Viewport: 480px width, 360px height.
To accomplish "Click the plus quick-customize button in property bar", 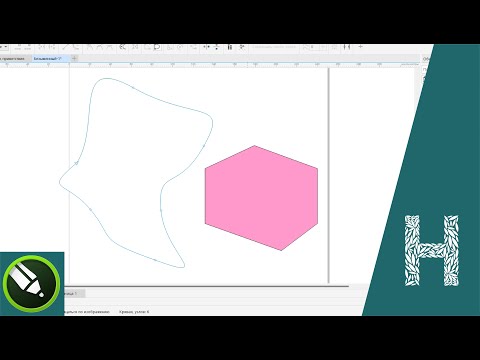I will tap(361, 47).
